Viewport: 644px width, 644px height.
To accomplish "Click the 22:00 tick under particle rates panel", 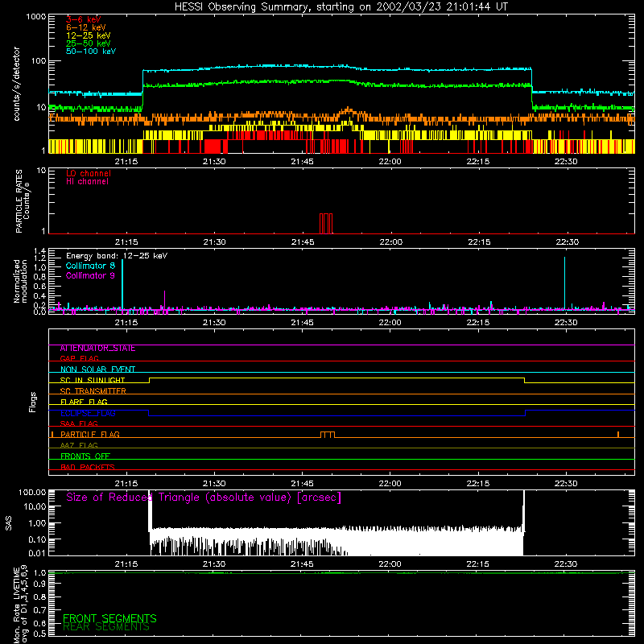I will (x=390, y=242).
